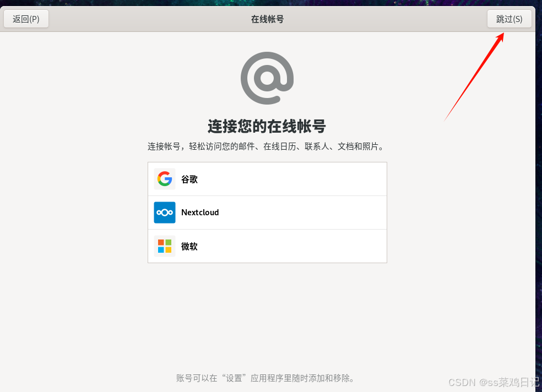The image size is (542, 392).
Task: Click the 跳过(S) skip button
Action: point(509,19)
